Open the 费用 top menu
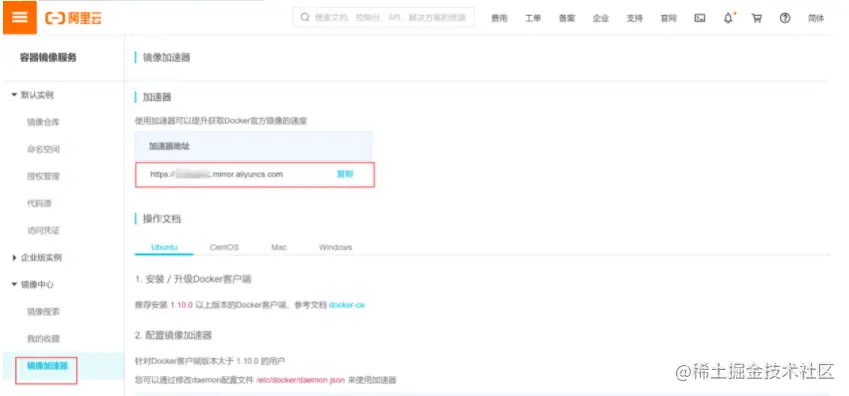Screen dimensions: 849x396 (499, 18)
